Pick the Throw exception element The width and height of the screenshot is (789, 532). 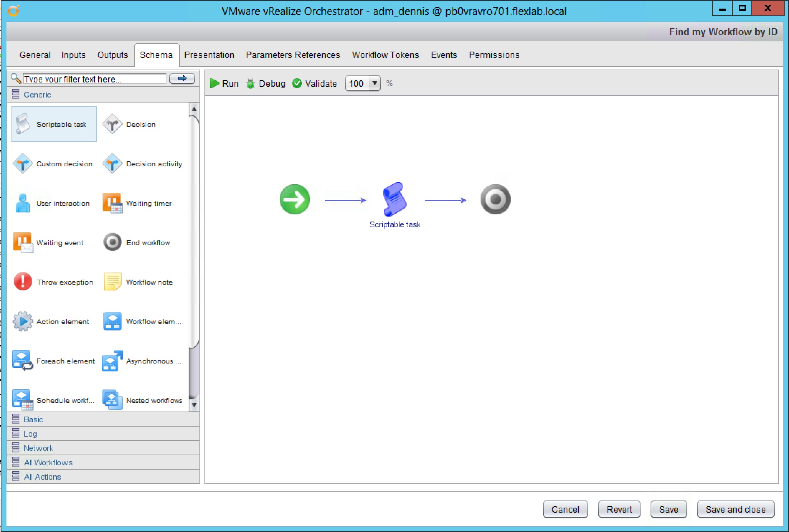click(53, 282)
